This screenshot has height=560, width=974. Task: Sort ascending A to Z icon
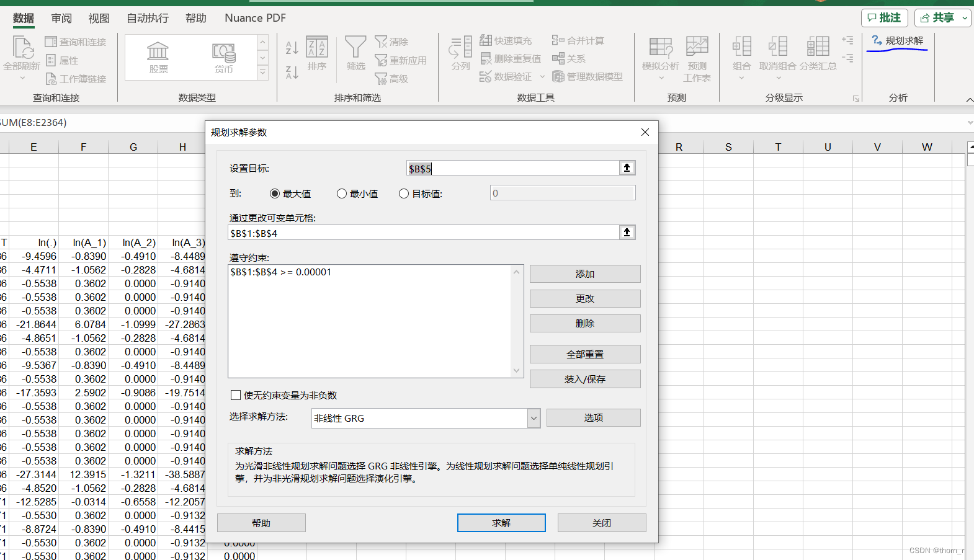pyautogui.click(x=292, y=48)
